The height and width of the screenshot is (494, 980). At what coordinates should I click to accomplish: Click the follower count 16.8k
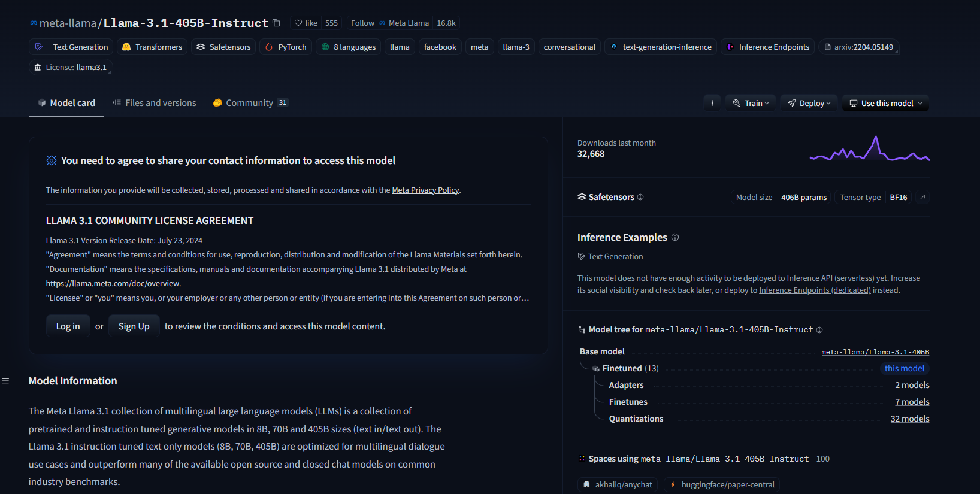point(446,23)
